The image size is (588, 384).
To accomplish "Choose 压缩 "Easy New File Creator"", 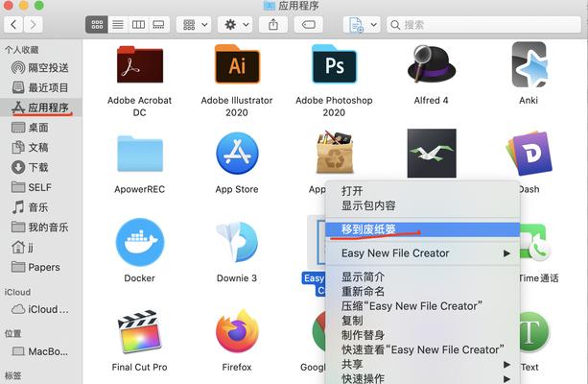I will [422, 306].
